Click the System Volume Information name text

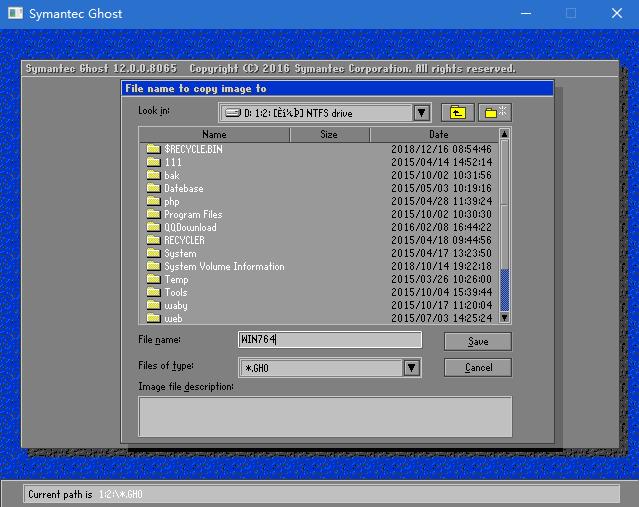pos(224,267)
